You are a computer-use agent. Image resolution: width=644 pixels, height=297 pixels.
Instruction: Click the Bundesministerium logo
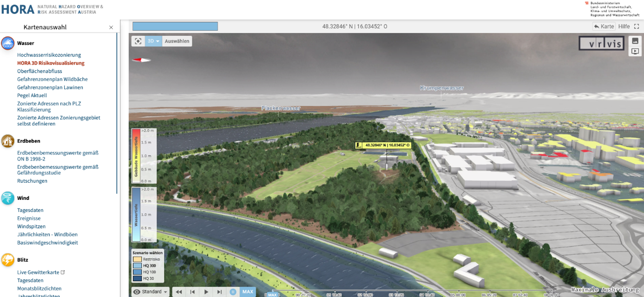[x=611, y=9]
